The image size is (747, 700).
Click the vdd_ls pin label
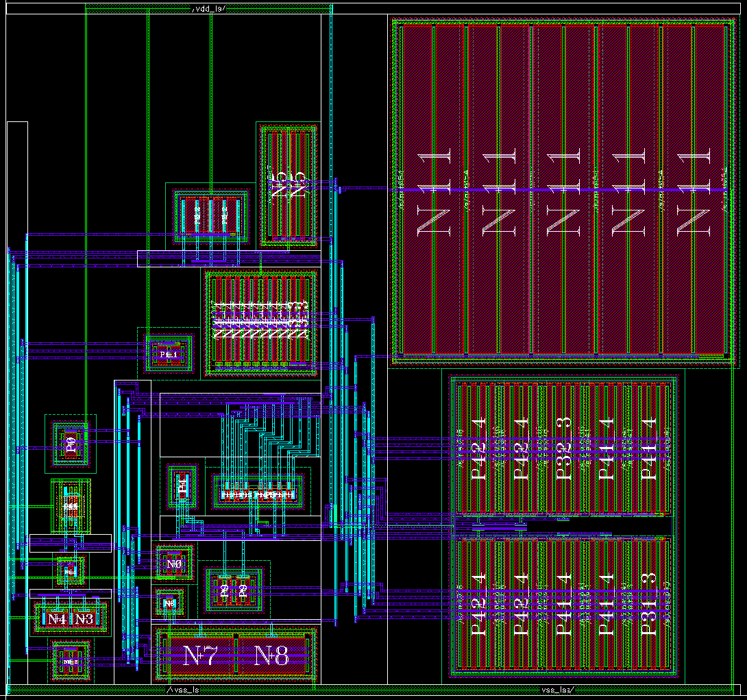click(209, 9)
